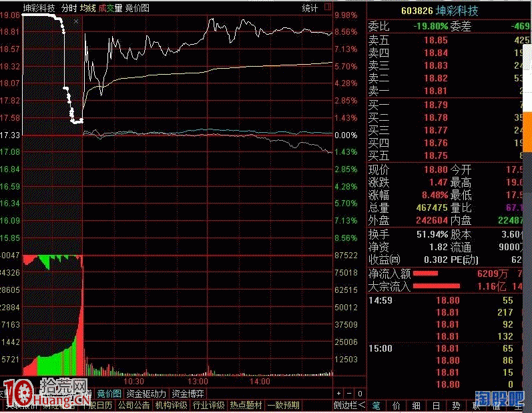
Task: Click the 现价 value 18.80
Action: (x=436, y=169)
